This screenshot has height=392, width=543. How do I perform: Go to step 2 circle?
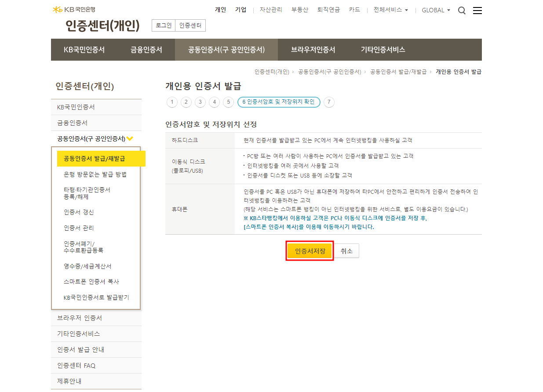[x=186, y=102]
